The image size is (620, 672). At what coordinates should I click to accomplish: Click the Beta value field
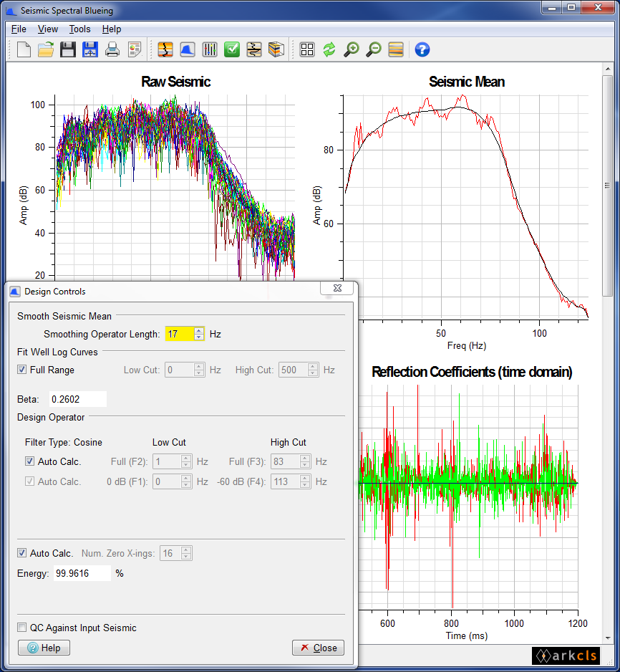[x=78, y=399]
